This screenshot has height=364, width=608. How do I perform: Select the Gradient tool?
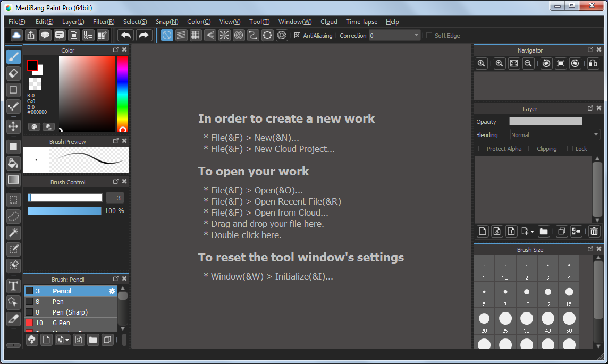13,180
